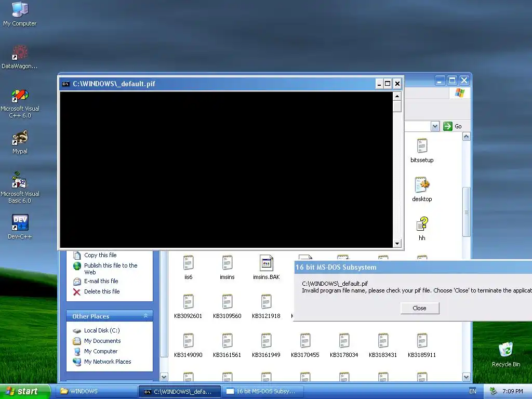Viewport: 532px width, 399px height.
Task: Select the iis6 log file
Action: (x=188, y=268)
